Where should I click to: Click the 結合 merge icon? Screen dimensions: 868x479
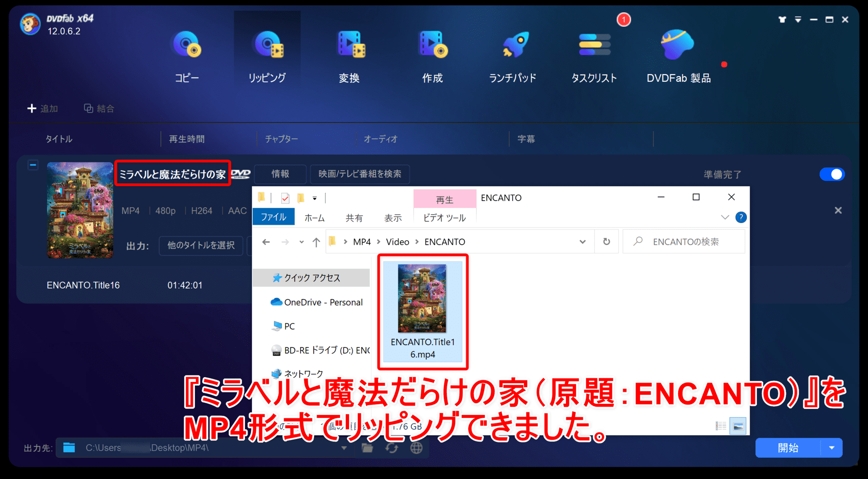(89, 109)
